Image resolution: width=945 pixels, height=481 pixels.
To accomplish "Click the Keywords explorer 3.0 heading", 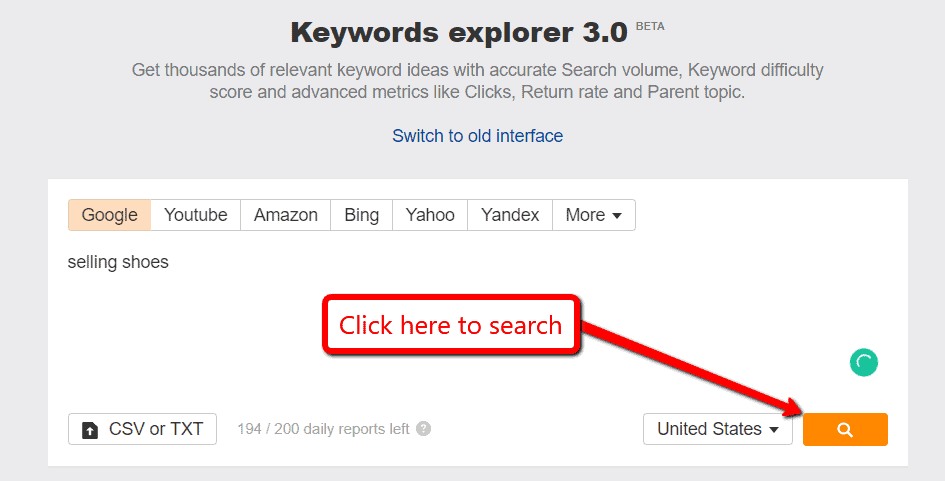I will pos(459,32).
